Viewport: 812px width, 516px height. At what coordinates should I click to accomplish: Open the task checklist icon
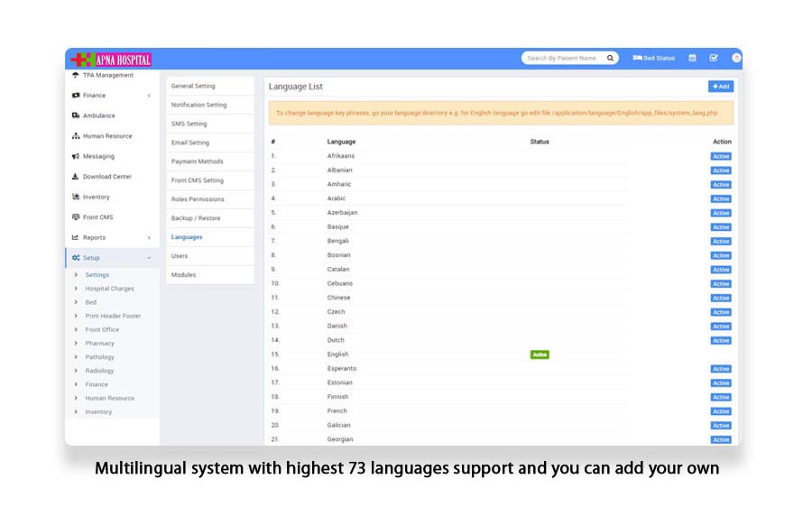pyautogui.click(x=714, y=58)
